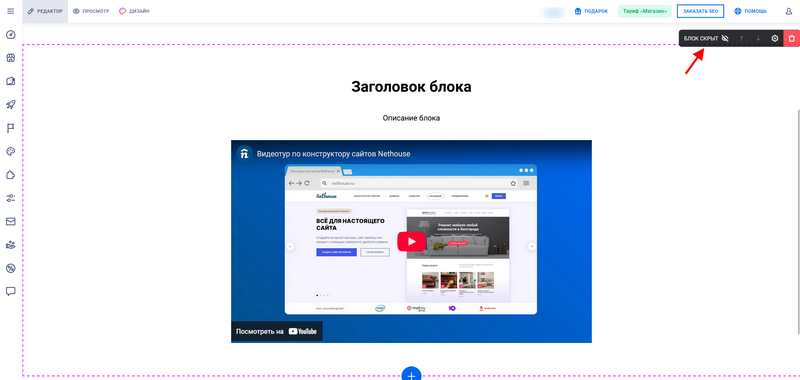The height and width of the screenshot is (380, 800).
Task: Open the dashboard gauge icon in sidebar
Action: click(11, 35)
